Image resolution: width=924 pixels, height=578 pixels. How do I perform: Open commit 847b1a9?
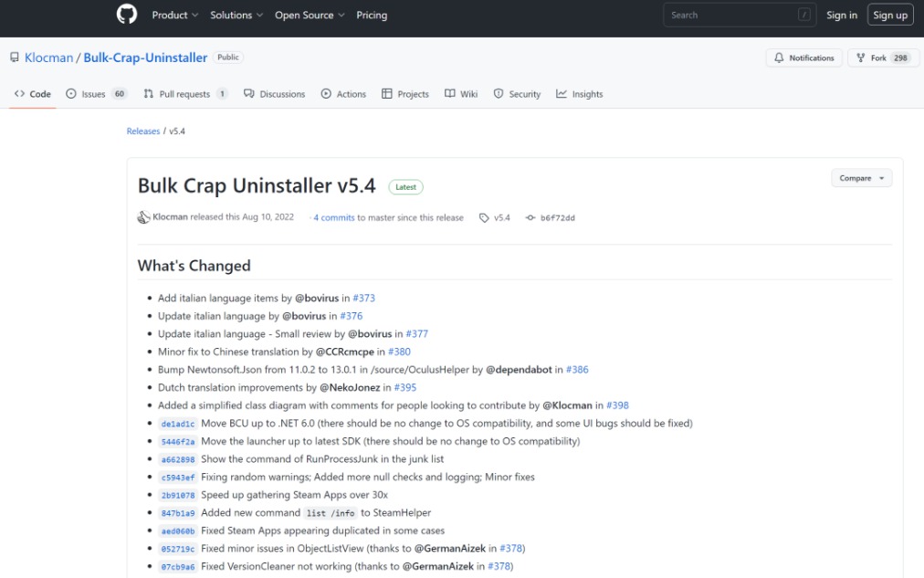(178, 512)
